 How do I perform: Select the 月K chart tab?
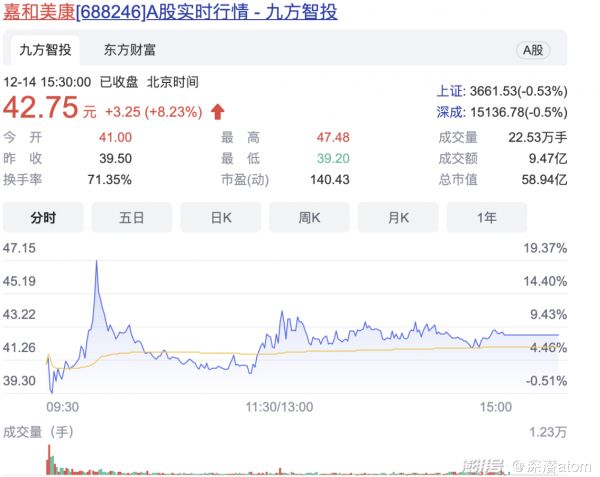coord(398,218)
